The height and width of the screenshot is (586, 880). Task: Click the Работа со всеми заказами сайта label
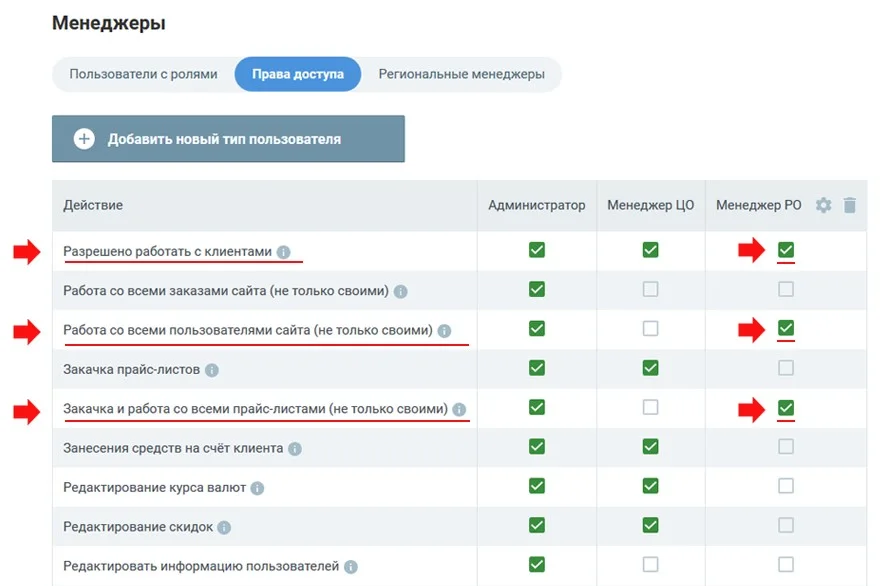point(226,291)
